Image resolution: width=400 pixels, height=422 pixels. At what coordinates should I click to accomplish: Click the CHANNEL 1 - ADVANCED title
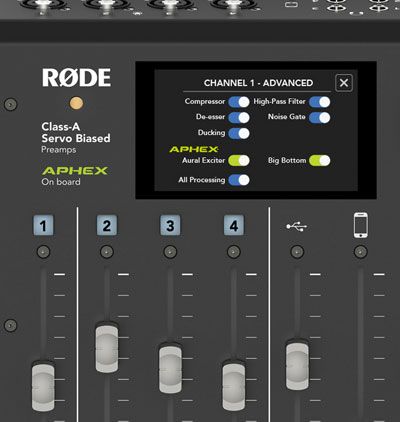tap(258, 83)
